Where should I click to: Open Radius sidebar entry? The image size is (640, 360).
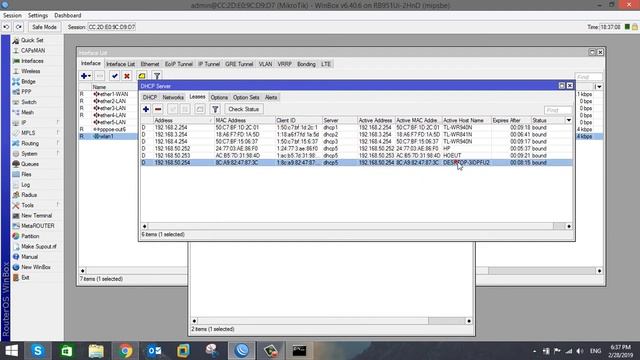coord(29,195)
